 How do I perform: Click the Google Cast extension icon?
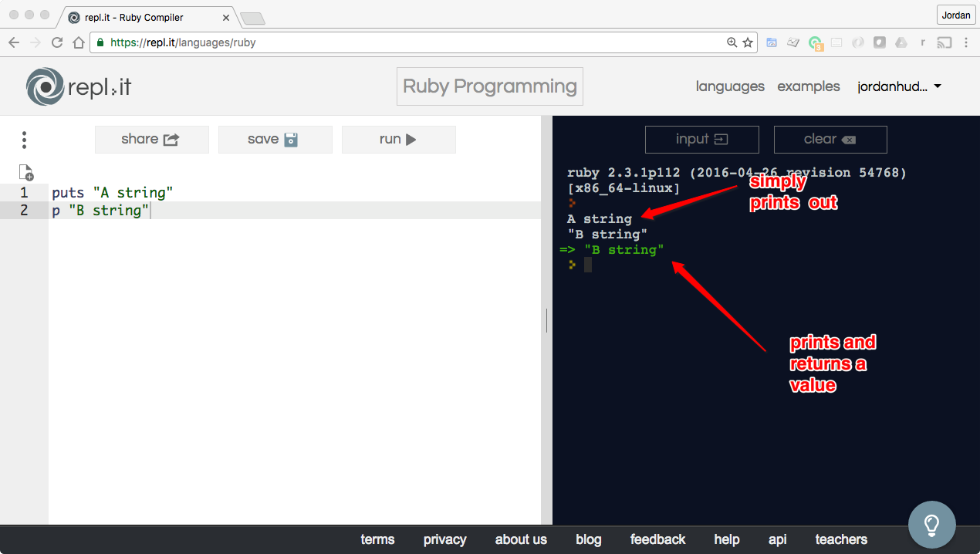[x=944, y=43]
